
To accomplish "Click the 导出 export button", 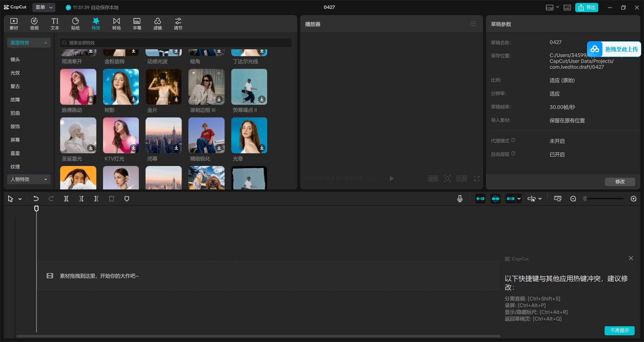I will tap(587, 7).
